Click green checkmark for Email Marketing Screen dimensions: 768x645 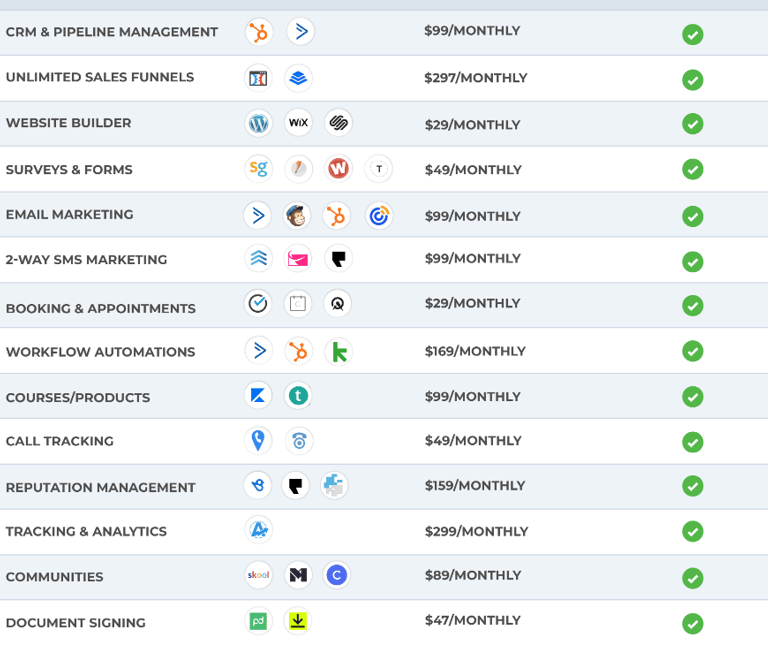693,216
